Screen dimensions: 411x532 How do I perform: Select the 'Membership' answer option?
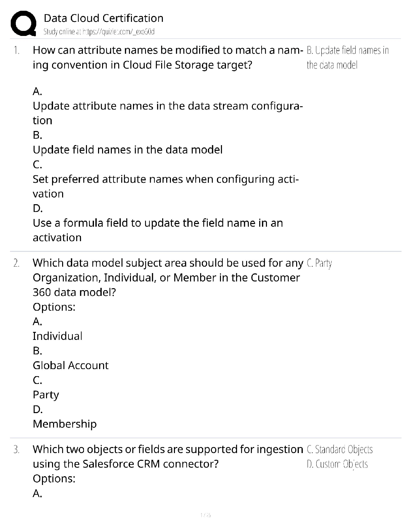pyautogui.click(x=64, y=424)
